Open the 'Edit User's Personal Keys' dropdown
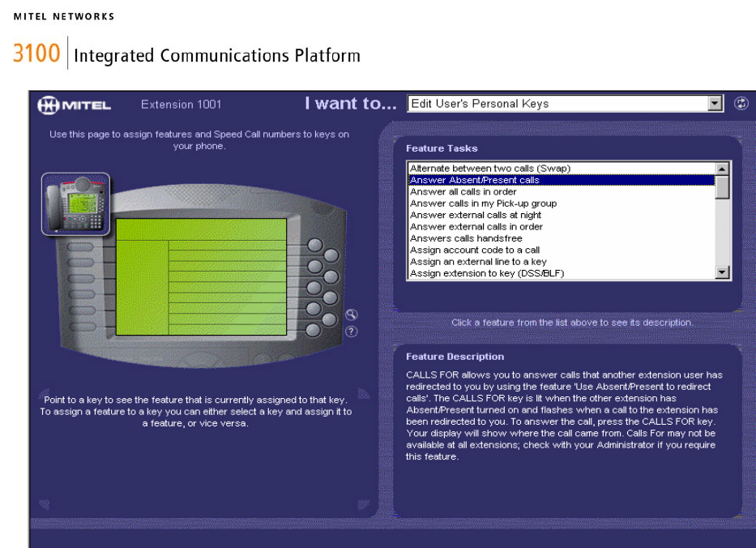 click(x=565, y=103)
